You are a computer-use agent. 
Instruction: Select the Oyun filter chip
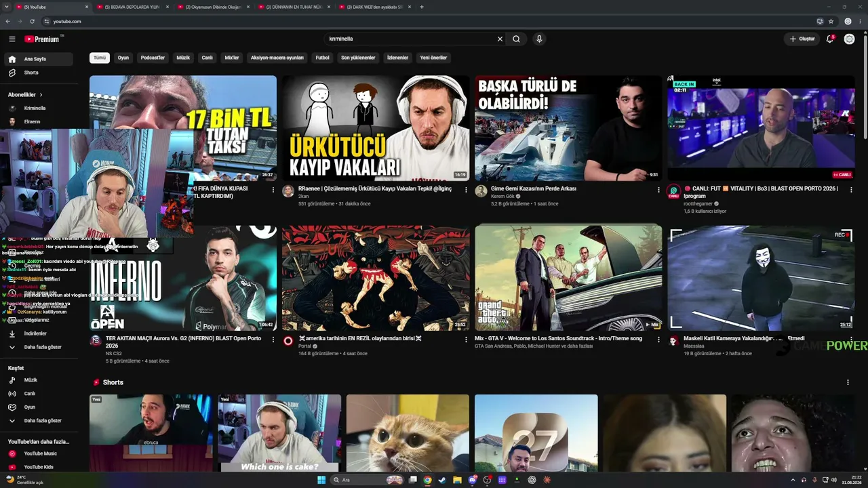(123, 58)
